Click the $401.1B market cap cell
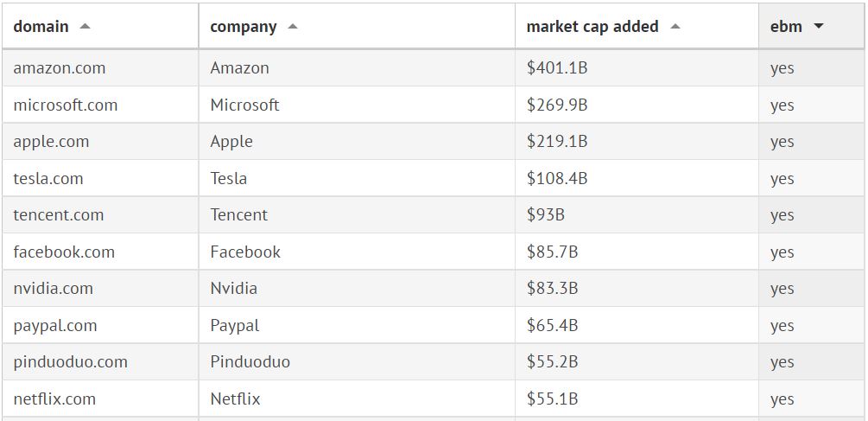Screen dimensions: 868x421 (x=557, y=68)
